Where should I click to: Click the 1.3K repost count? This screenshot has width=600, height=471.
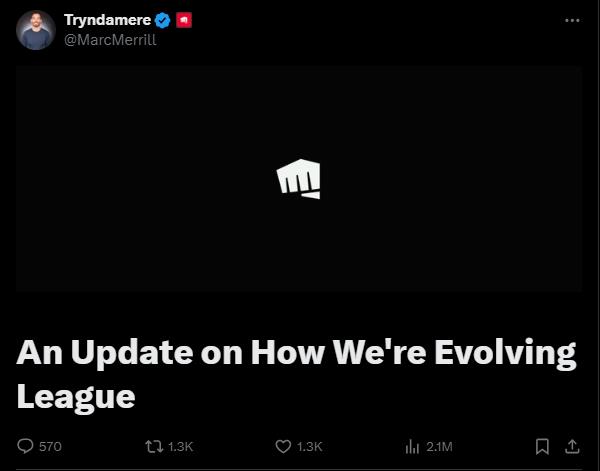(181, 447)
